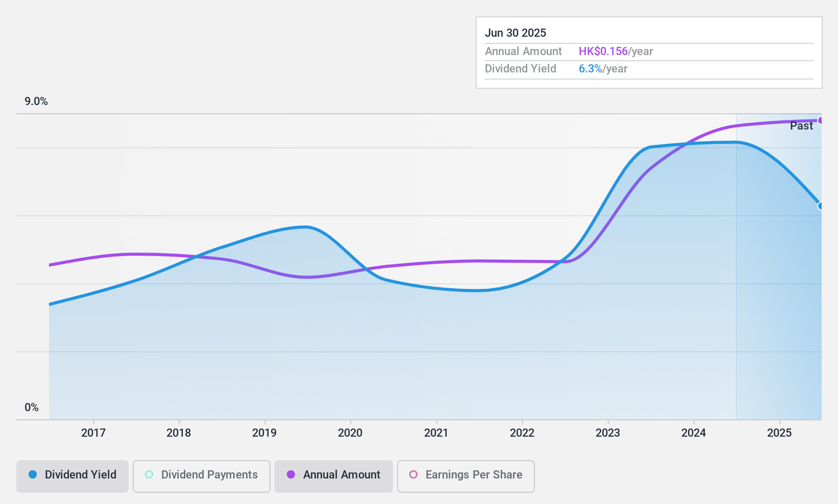The width and height of the screenshot is (838, 504).
Task: Click the 2017 axis label
Action: [x=93, y=433]
